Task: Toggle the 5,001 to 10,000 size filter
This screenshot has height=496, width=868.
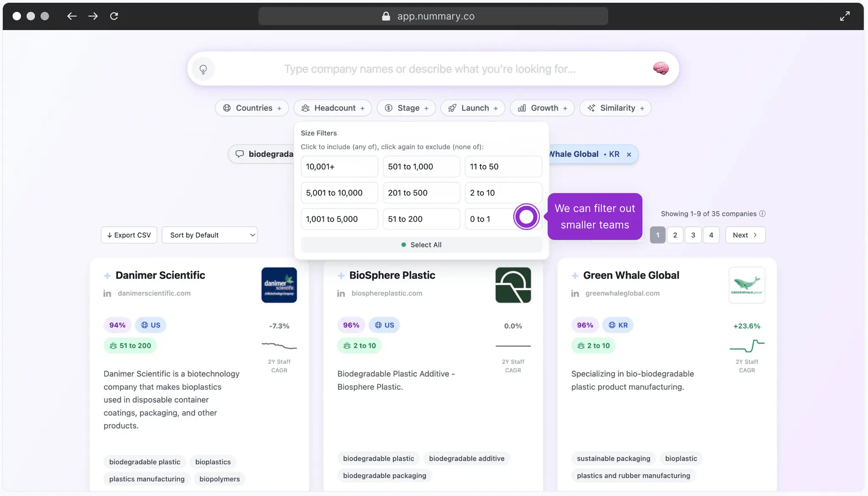Action: (x=339, y=193)
